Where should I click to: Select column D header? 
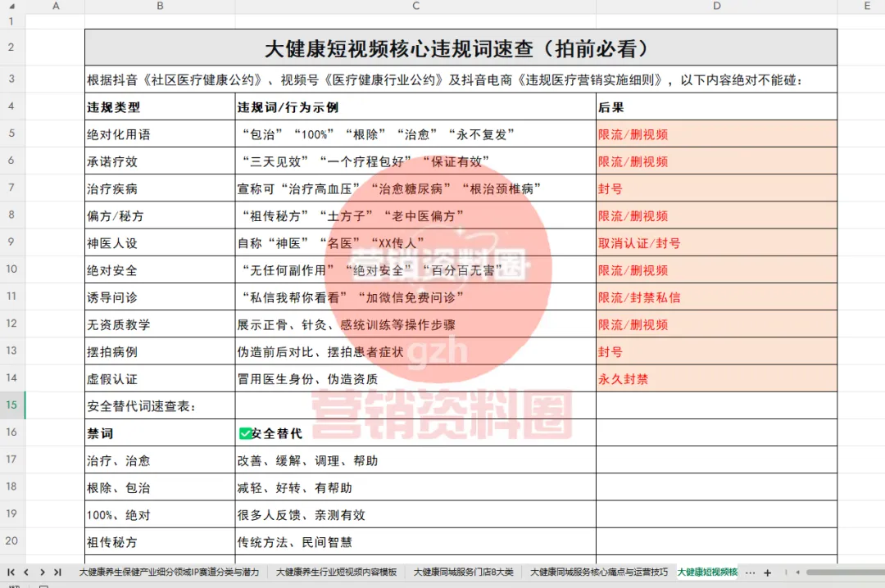click(717, 7)
